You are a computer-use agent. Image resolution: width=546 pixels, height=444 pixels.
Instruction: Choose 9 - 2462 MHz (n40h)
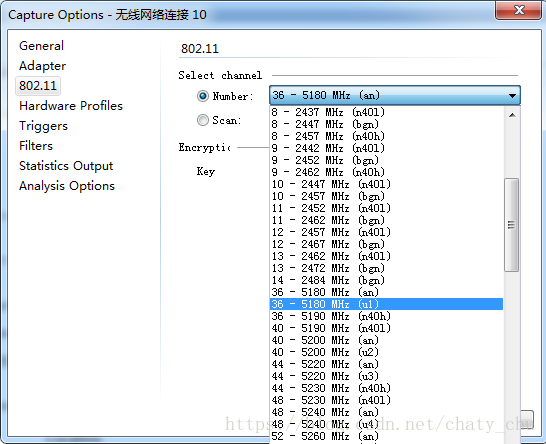pos(387,172)
